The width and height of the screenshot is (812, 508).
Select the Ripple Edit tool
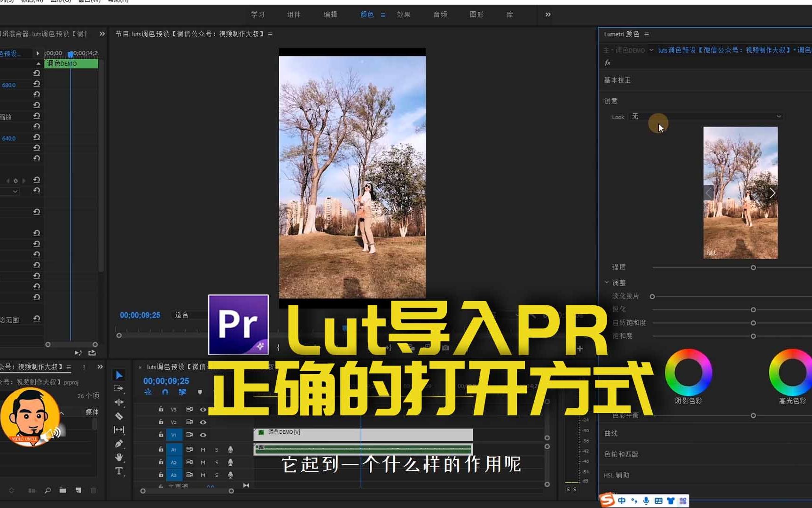click(119, 402)
